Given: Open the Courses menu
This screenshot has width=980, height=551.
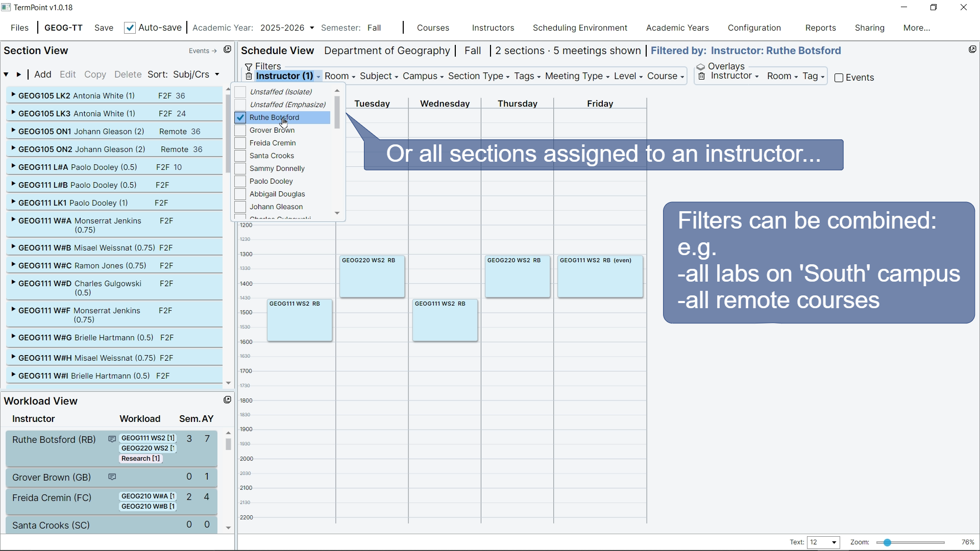Looking at the screenshot, I should [x=433, y=28].
